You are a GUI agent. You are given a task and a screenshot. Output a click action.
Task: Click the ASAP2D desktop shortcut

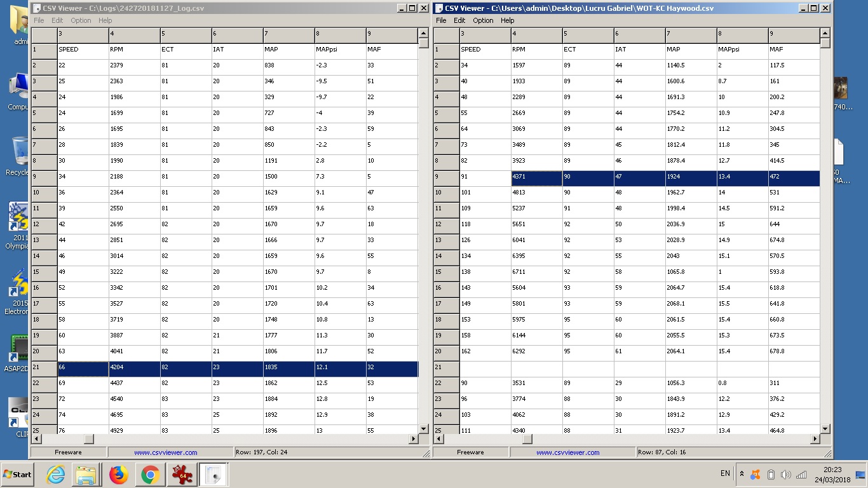(x=18, y=353)
